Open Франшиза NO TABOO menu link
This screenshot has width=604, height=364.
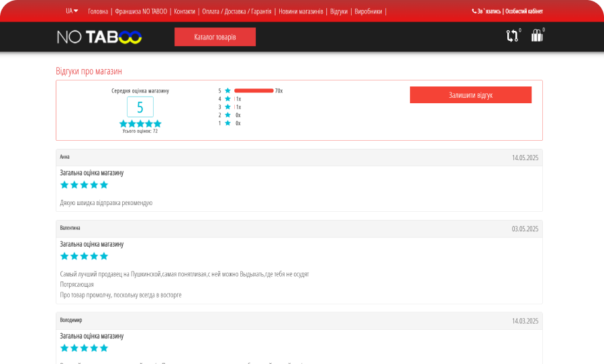click(x=141, y=11)
